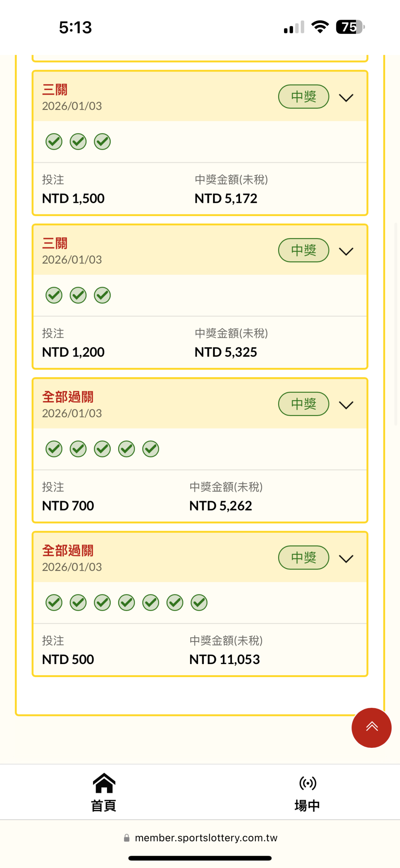Expand the NTD 700 全部過關 bet details
The width and height of the screenshot is (400, 868).
click(x=346, y=405)
